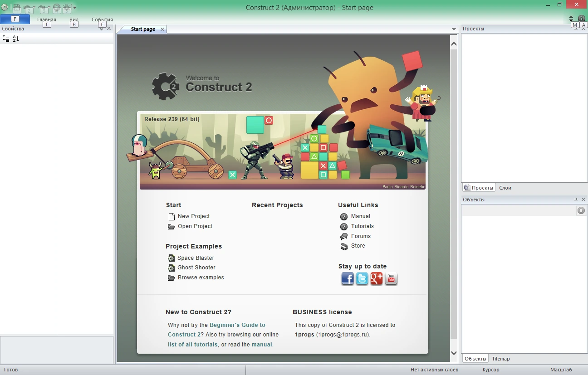Visit the Forums link
Screen dimensions: 588x375
361,236
